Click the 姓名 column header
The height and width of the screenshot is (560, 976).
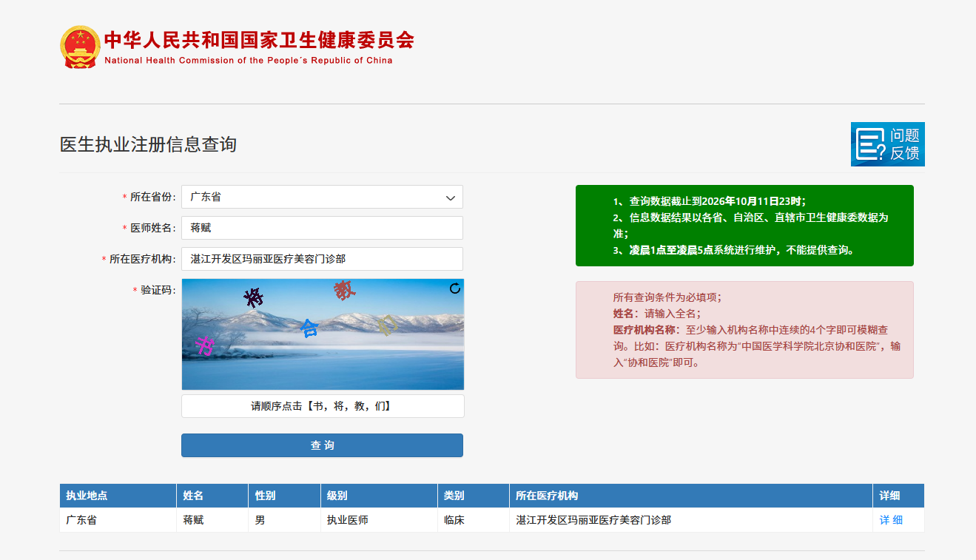click(x=212, y=496)
